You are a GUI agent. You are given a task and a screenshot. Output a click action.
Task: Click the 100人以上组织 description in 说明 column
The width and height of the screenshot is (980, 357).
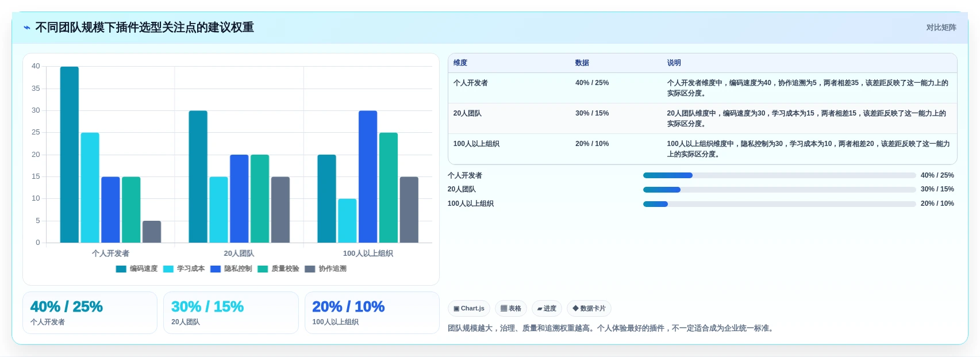point(808,149)
